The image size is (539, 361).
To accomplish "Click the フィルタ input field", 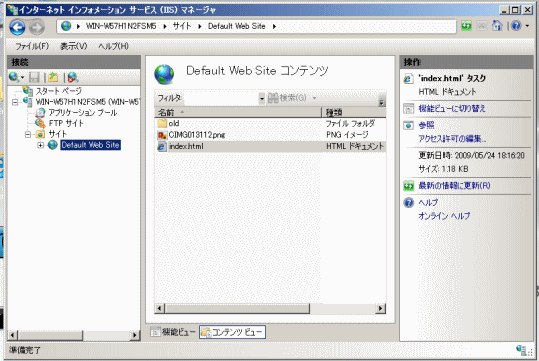I will (x=221, y=99).
